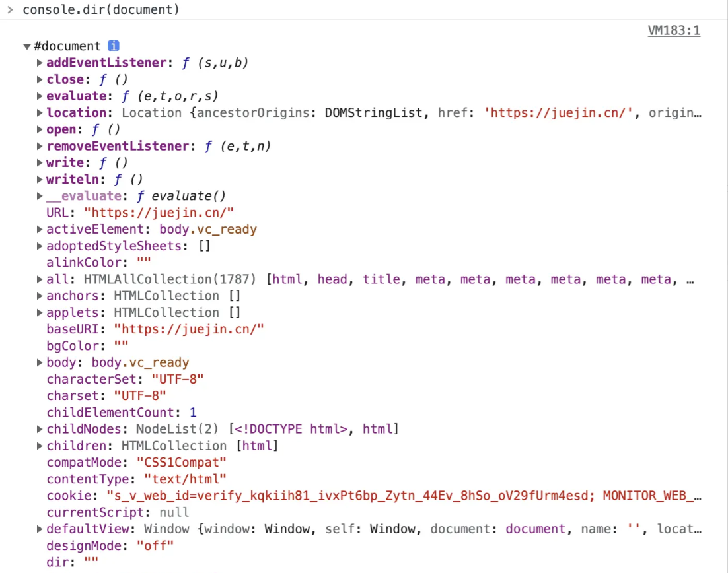The width and height of the screenshot is (728, 573).
Task: Click the URL string value "https://juejin.cn/"
Action: (159, 213)
